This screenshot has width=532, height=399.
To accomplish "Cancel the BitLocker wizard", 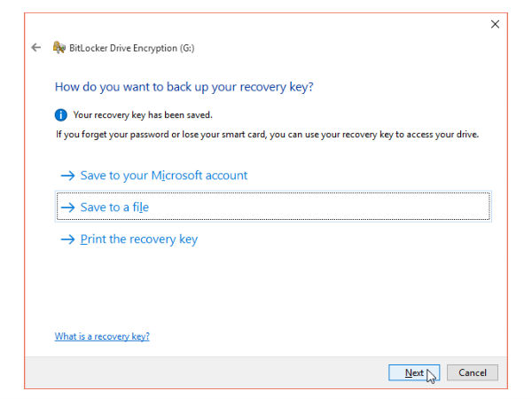I will (472, 372).
